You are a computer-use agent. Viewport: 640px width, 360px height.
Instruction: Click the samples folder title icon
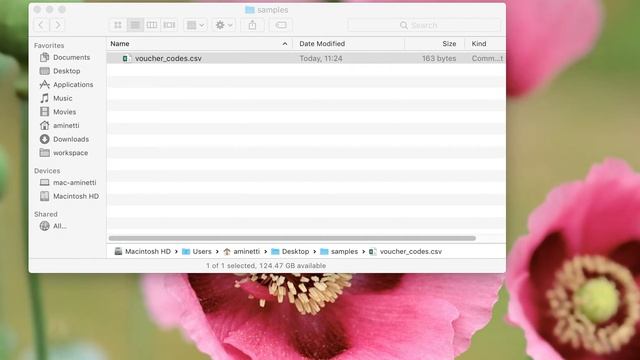click(250, 10)
